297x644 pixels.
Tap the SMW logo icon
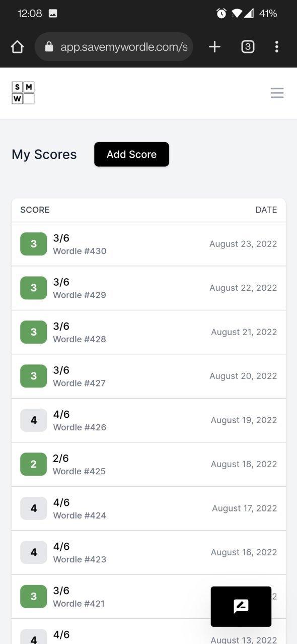click(x=23, y=93)
